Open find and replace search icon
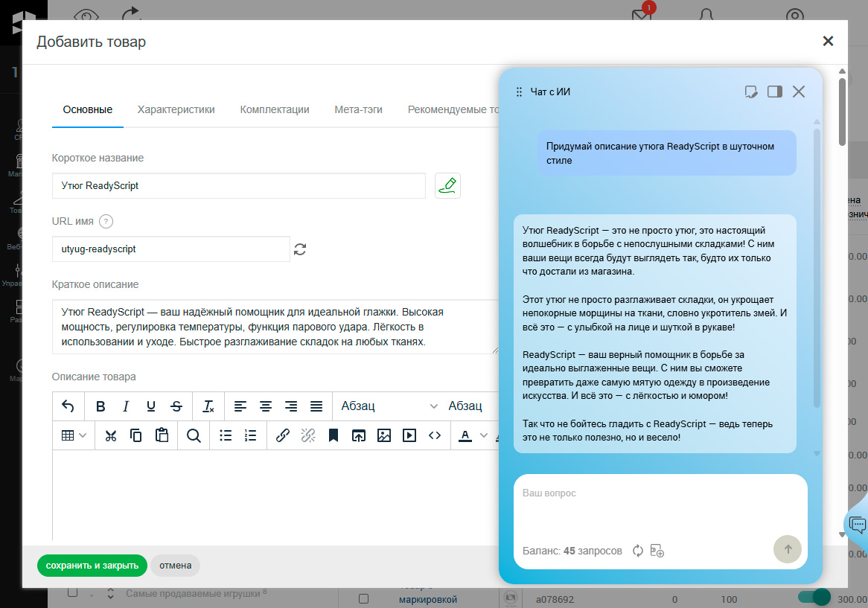Image resolution: width=868 pixels, height=608 pixels. tap(194, 435)
